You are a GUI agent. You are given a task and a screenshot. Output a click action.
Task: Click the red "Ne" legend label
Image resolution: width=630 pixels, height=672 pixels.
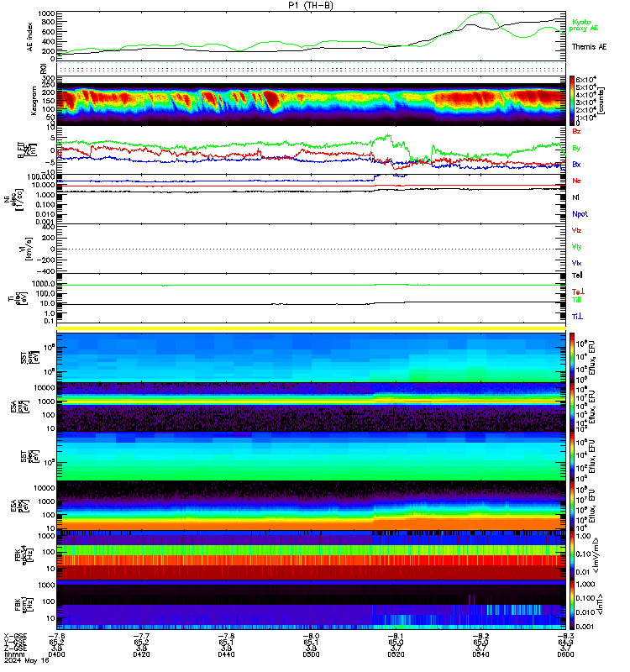(576, 181)
